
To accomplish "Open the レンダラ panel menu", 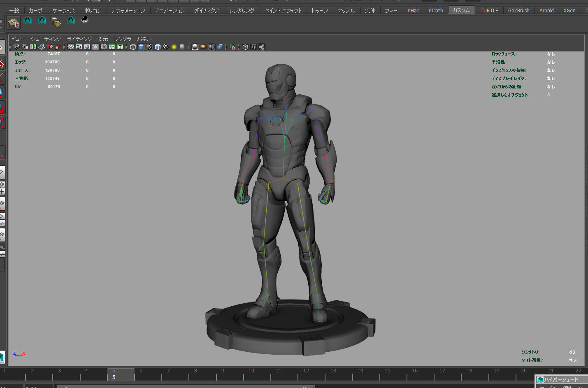I will (x=123, y=39).
